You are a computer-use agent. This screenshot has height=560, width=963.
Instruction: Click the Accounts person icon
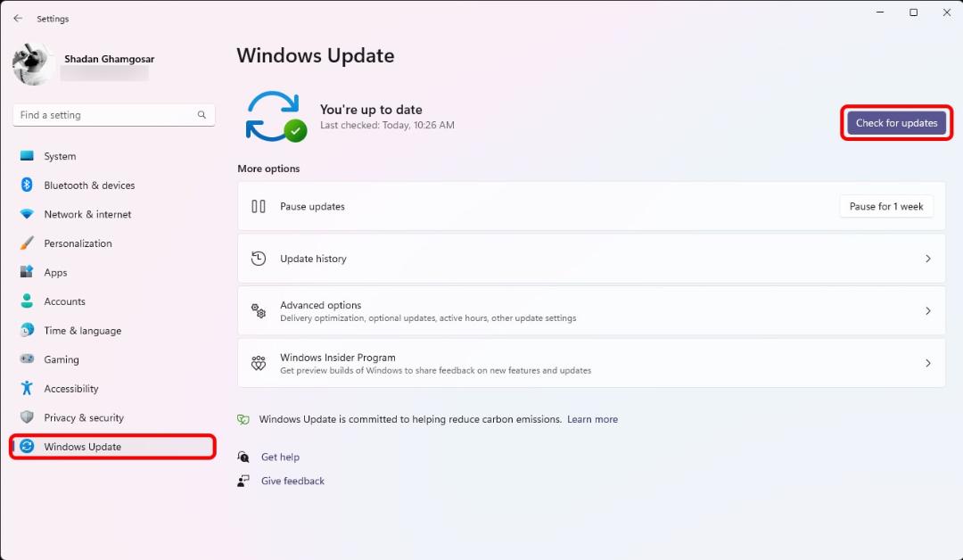coord(27,301)
